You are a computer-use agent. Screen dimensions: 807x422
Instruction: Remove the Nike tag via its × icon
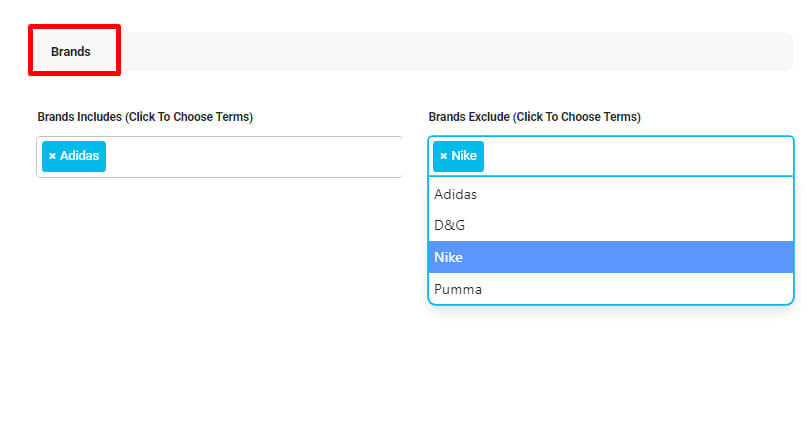click(x=444, y=156)
